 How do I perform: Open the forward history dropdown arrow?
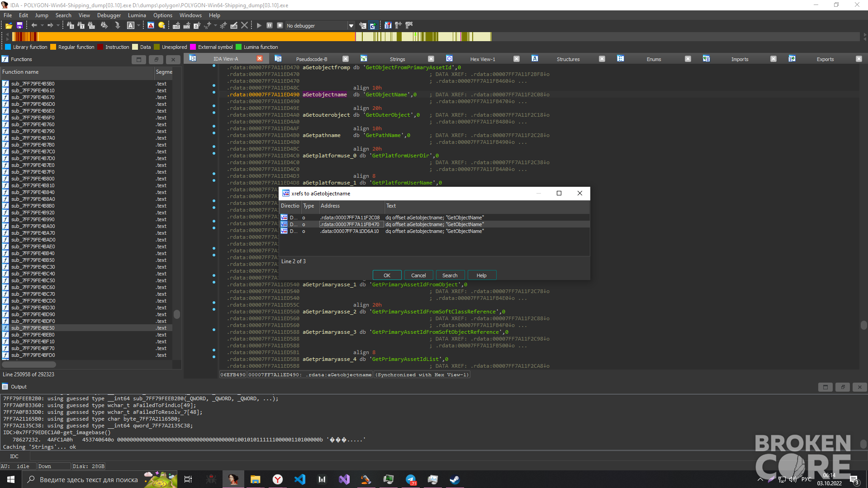[58, 26]
